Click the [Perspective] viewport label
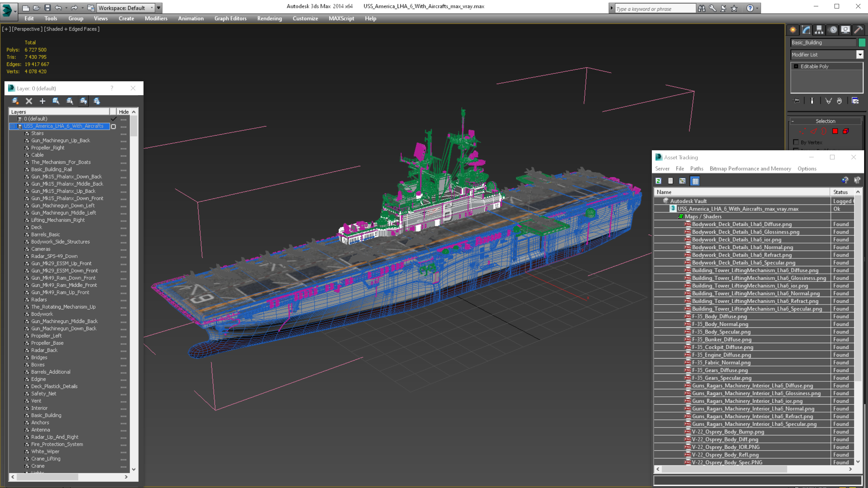Image resolution: width=868 pixels, height=488 pixels. 28,29
